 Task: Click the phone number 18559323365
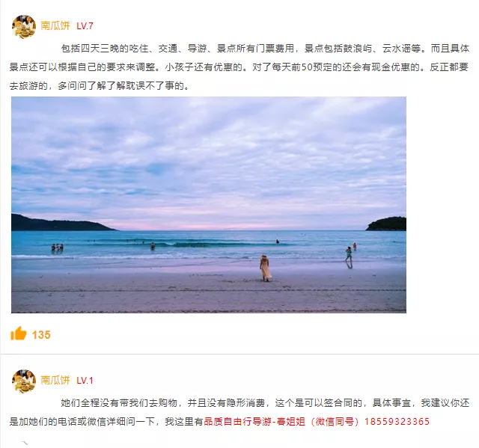[397, 422]
